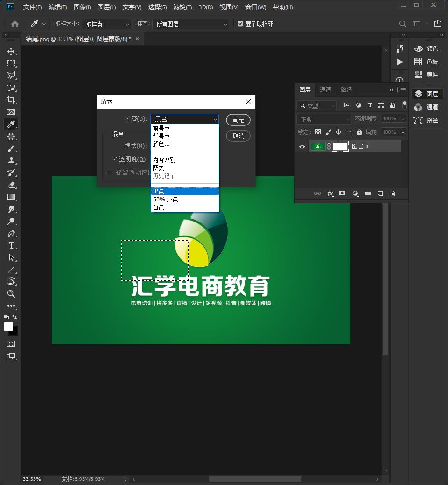The width and height of the screenshot is (448, 485).
Task: Select the Horizontal Type tool
Action: [x=11, y=246]
